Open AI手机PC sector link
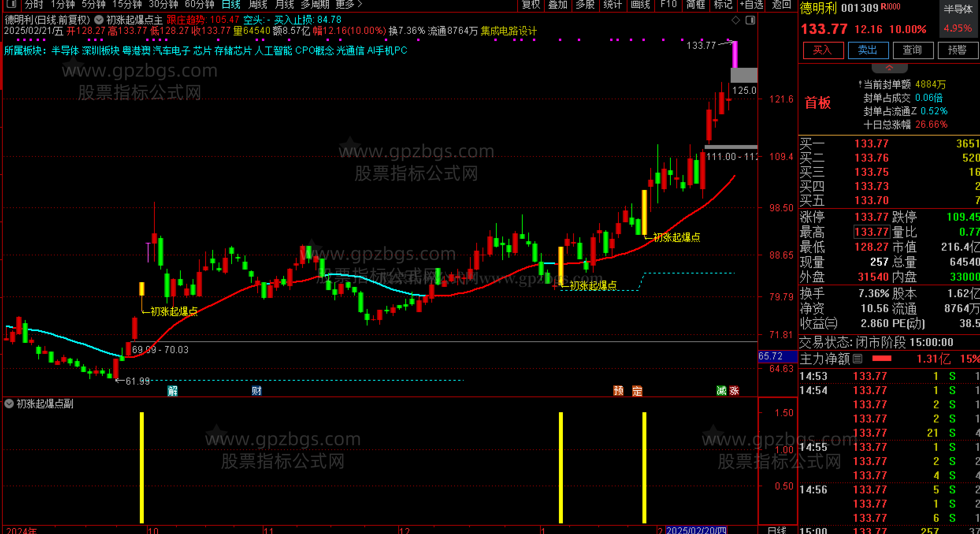980x534 pixels. [387, 50]
